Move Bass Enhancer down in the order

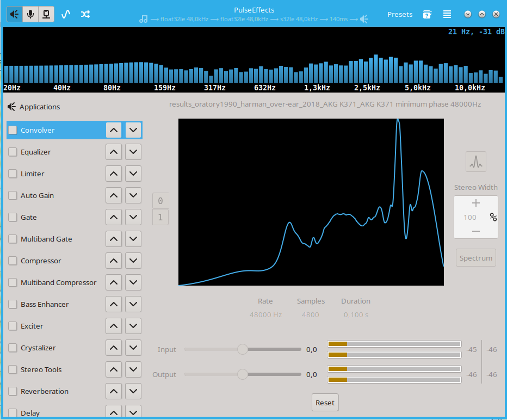133,304
